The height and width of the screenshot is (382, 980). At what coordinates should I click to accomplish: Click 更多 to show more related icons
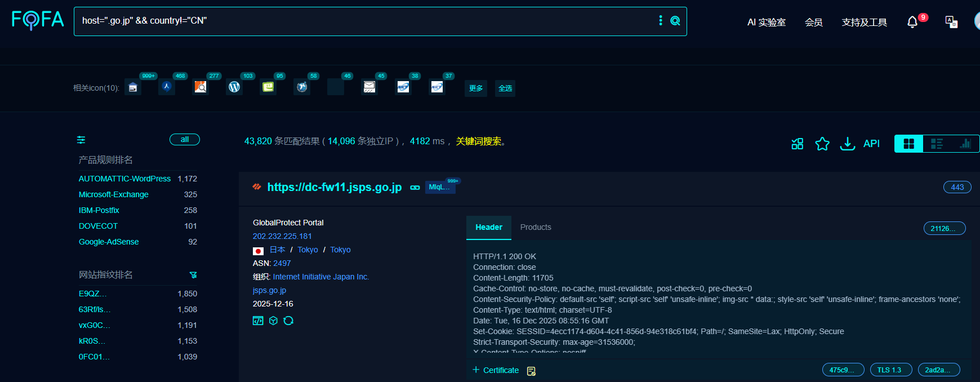click(476, 88)
